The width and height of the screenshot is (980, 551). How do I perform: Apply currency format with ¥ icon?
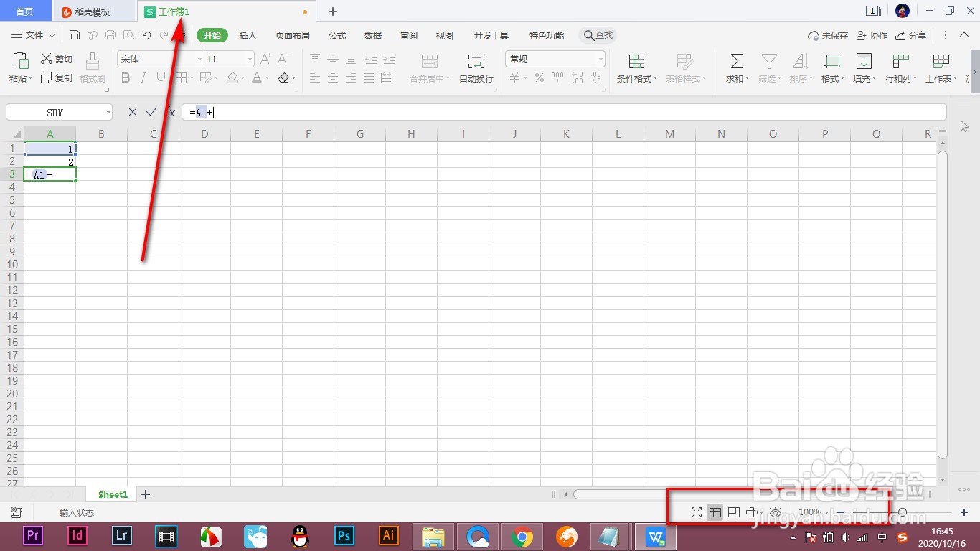click(514, 77)
